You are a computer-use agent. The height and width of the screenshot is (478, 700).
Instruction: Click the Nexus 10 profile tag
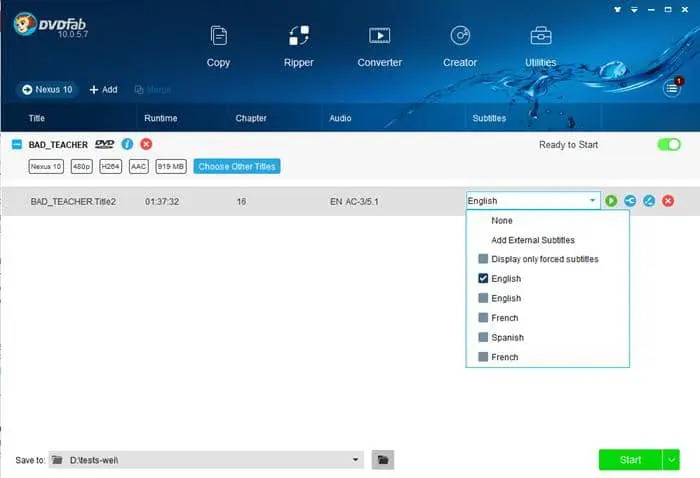tap(46, 166)
